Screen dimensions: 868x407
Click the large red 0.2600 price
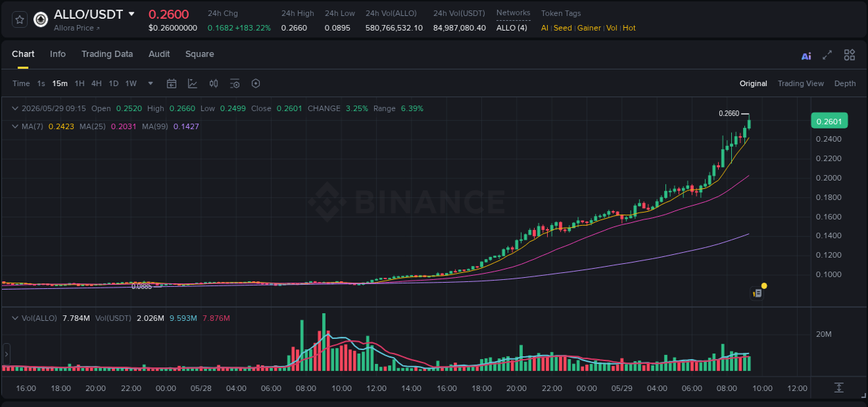(x=169, y=14)
